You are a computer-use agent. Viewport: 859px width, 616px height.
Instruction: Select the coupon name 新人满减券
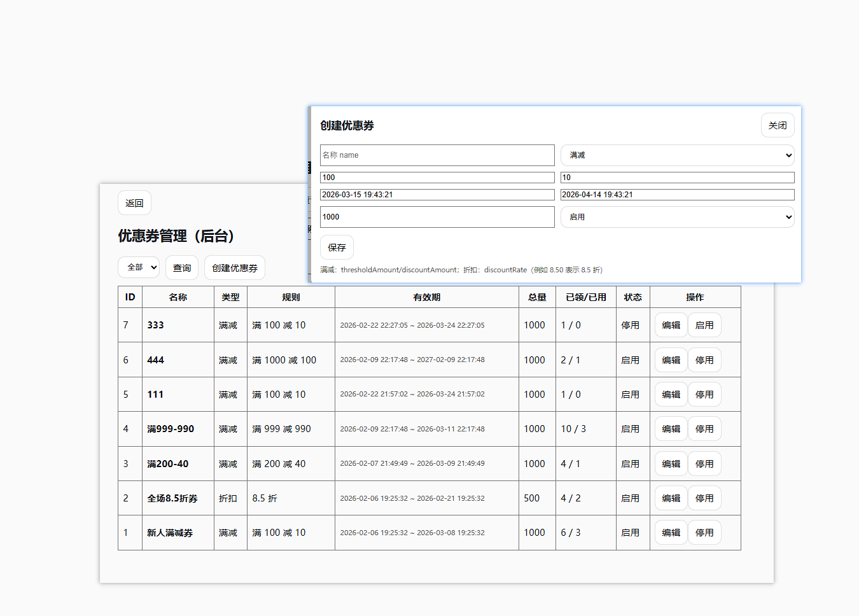click(x=170, y=533)
